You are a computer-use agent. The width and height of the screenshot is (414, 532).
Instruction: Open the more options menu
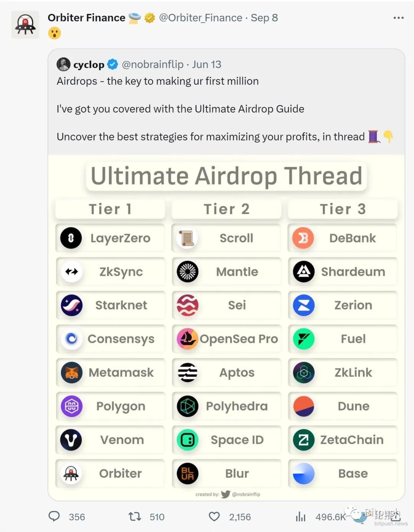[x=398, y=18]
